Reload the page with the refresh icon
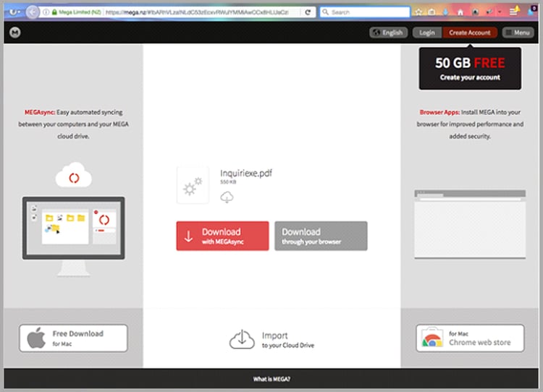The image size is (543, 392). click(308, 12)
